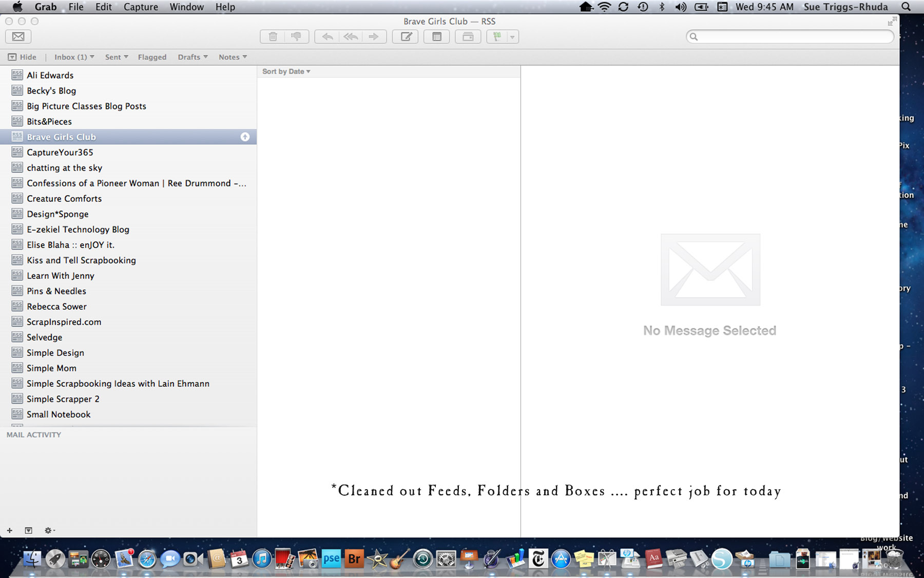Click the New Note toolbar icon
Viewport: 924px width, 578px height.
[x=437, y=36]
